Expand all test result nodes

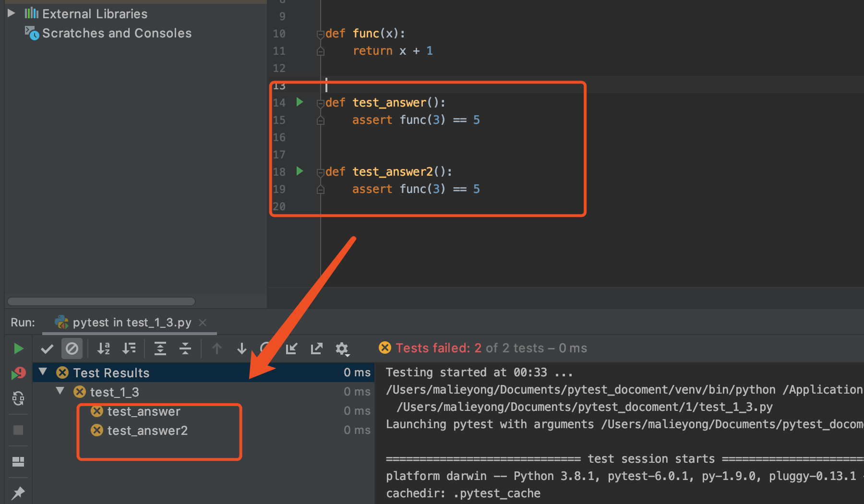[160, 348]
